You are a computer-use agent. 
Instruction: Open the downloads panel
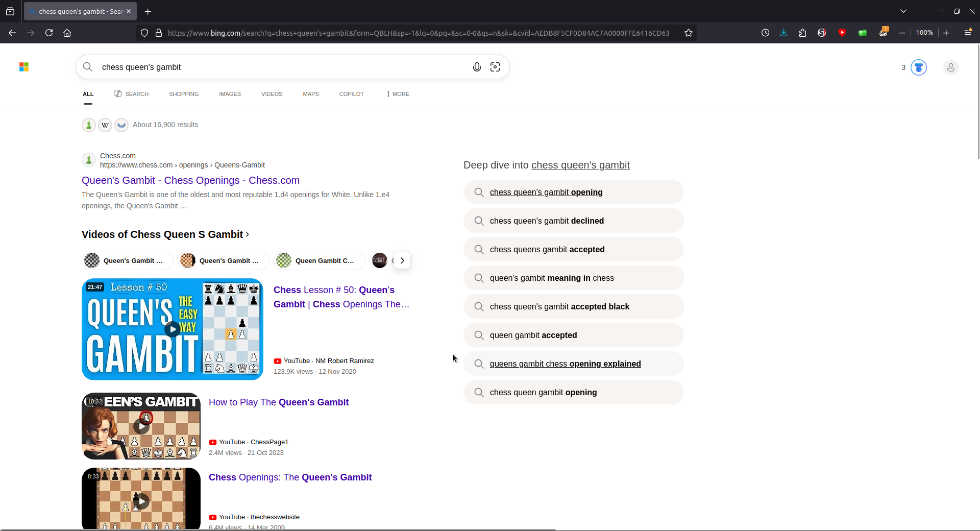pyautogui.click(x=784, y=33)
